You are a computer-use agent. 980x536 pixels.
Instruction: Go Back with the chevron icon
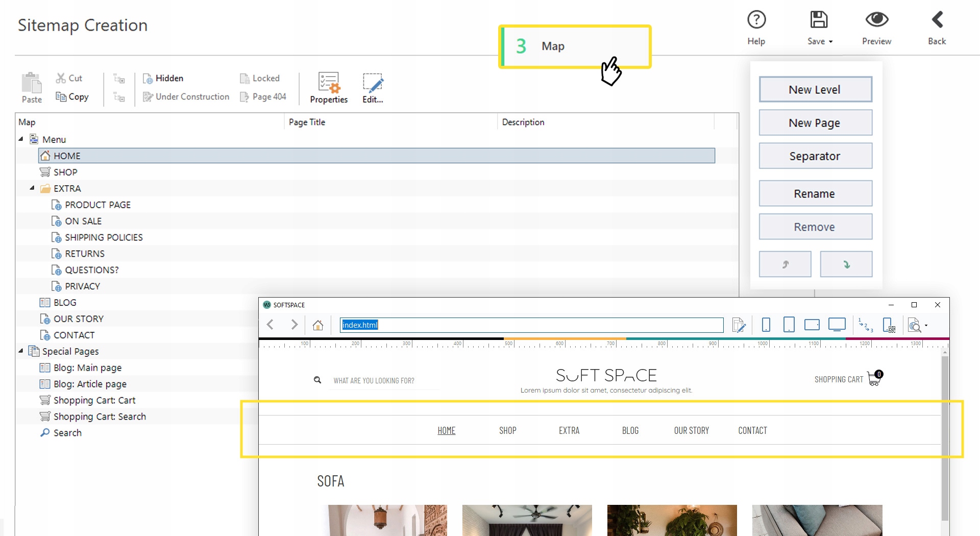point(937,20)
